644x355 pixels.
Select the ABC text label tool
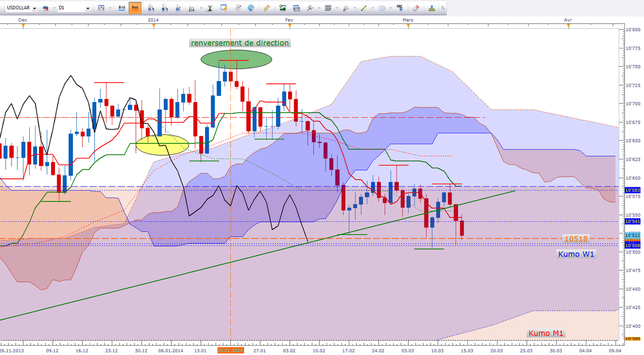click(x=400, y=8)
